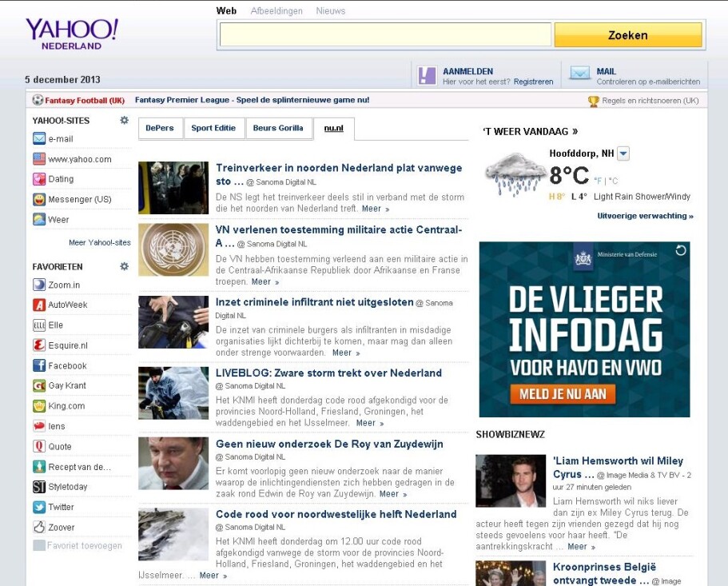Click the Esquire.nl favorite icon
Screen dimensions: 728x586
[x=39, y=345]
